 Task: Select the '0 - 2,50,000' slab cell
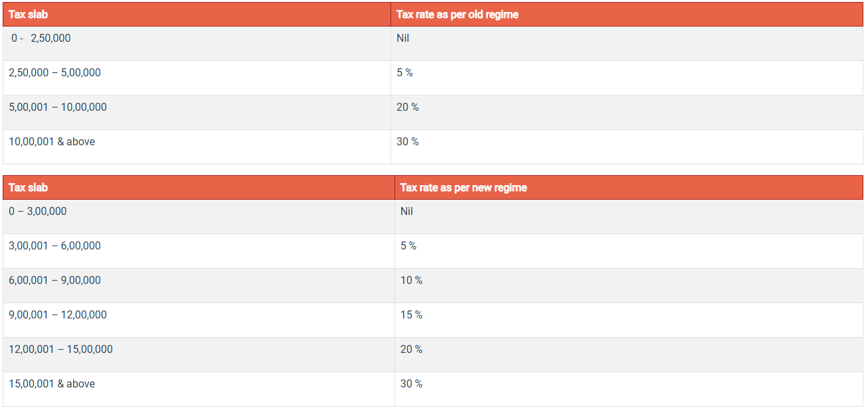click(41, 38)
